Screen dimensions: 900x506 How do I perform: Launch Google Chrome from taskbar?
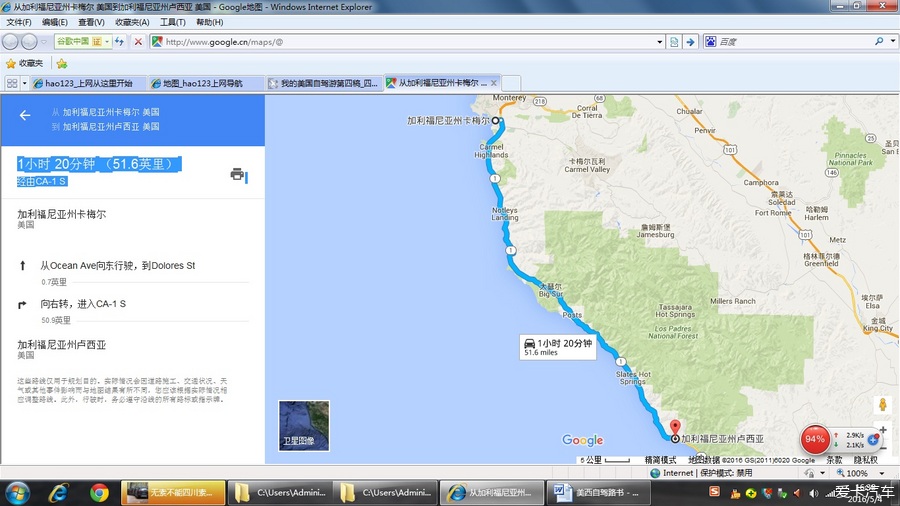[x=99, y=492]
